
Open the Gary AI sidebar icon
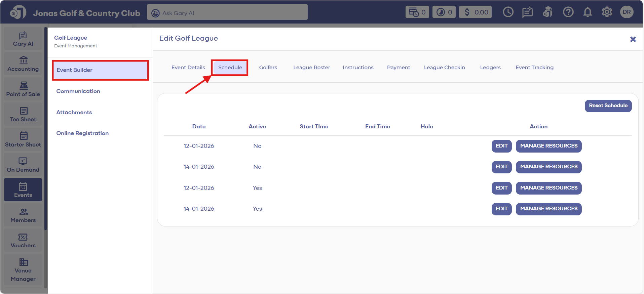click(23, 39)
